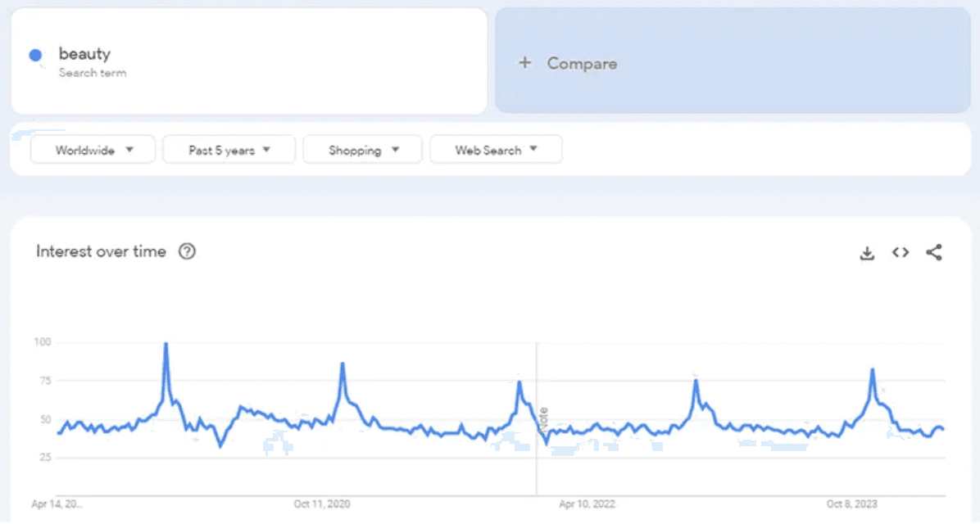Click the Oct 11, 2020 axis label
Image resolution: width=980 pixels, height=524 pixels.
click(x=322, y=504)
